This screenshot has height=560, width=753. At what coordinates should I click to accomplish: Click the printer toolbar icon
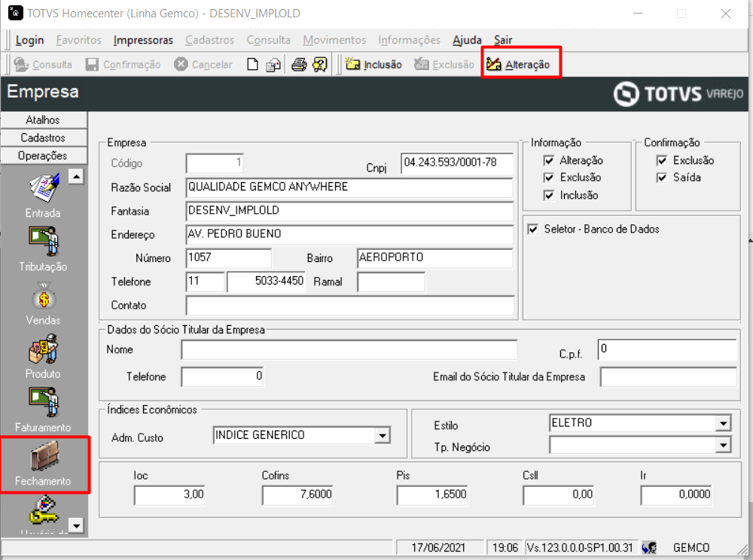pos(299,64)
